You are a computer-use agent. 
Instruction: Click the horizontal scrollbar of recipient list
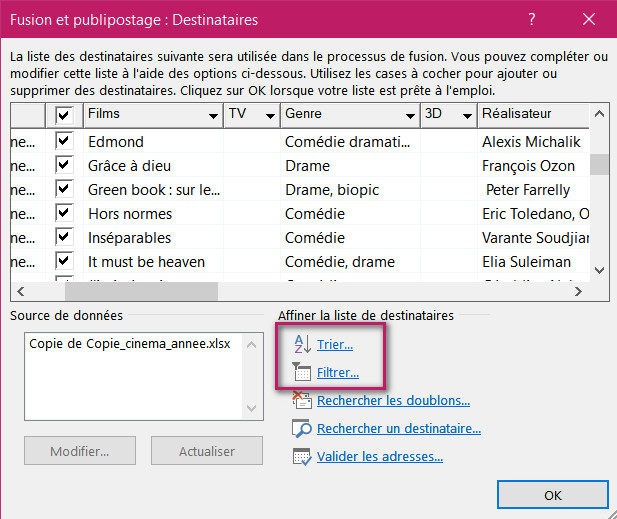coord(140,291)
